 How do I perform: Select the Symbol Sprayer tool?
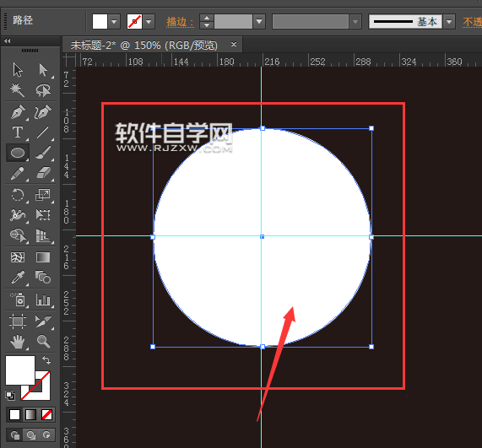point(18,300)
